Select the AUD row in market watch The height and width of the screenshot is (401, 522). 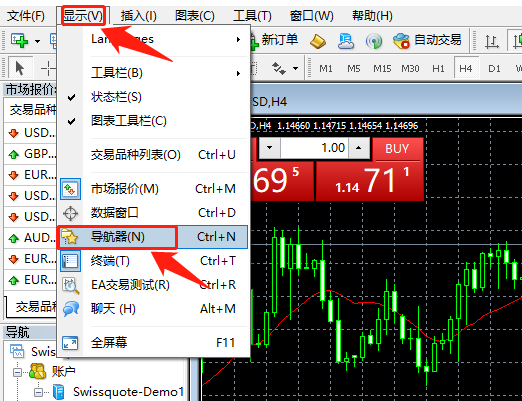coord(31,238)
